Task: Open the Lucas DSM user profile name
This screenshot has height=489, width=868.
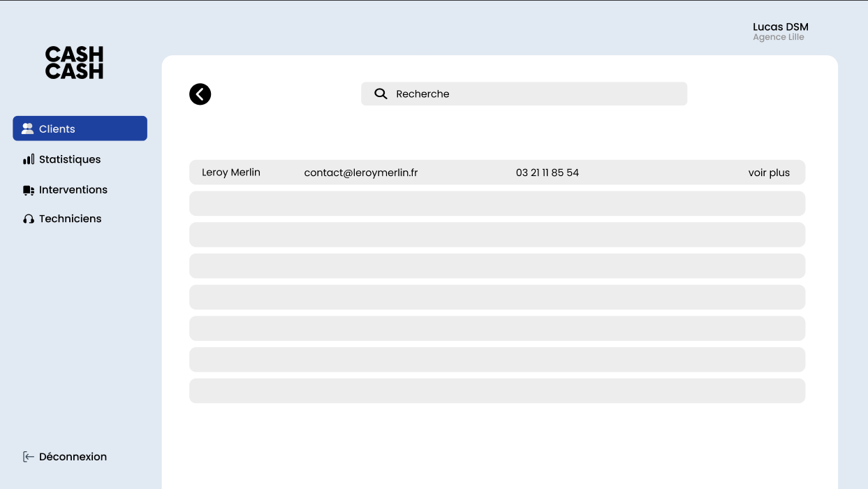Action: click(x=780, y=27)
